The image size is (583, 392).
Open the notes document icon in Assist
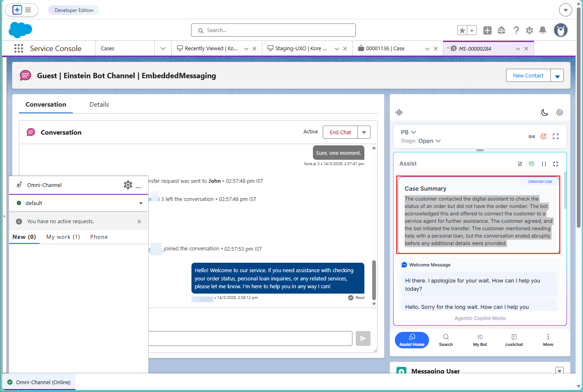tap(520, 164)
